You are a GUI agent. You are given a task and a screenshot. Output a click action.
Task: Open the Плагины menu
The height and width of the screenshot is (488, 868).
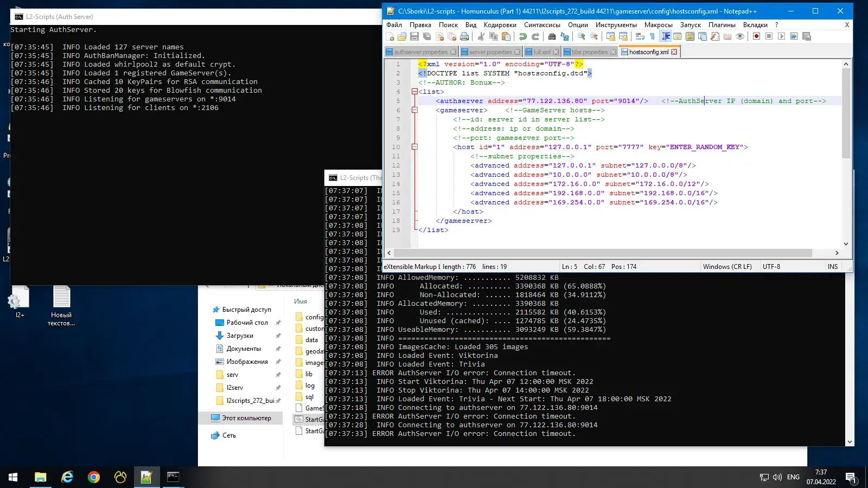click(722, 25)
